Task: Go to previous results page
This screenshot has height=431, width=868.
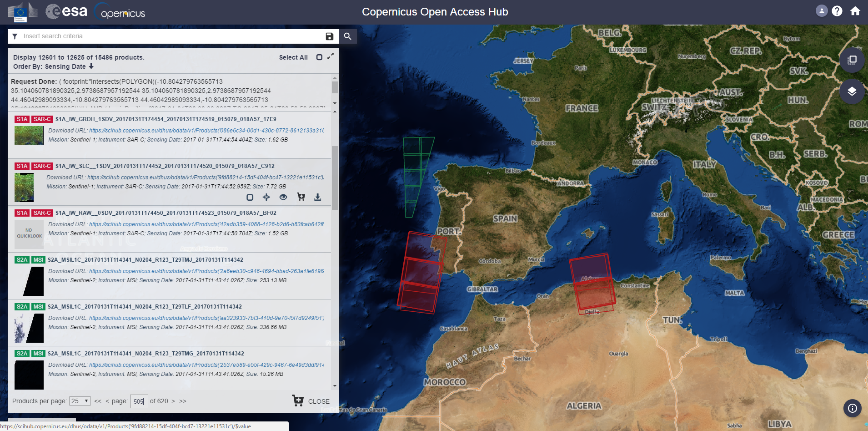Action: click(x=107, y=401)
